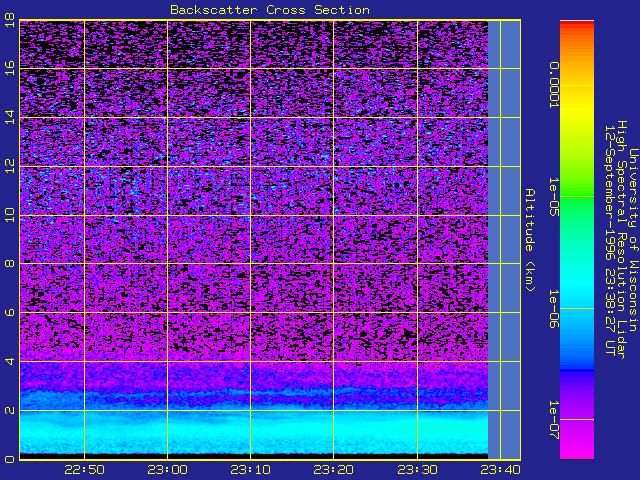Select the 23:40 time axis label

[500, 470]
